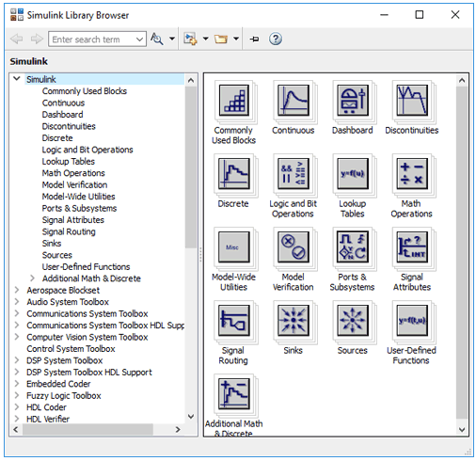
Task: Select Model Verification in the tree
Action: point(74,184)
